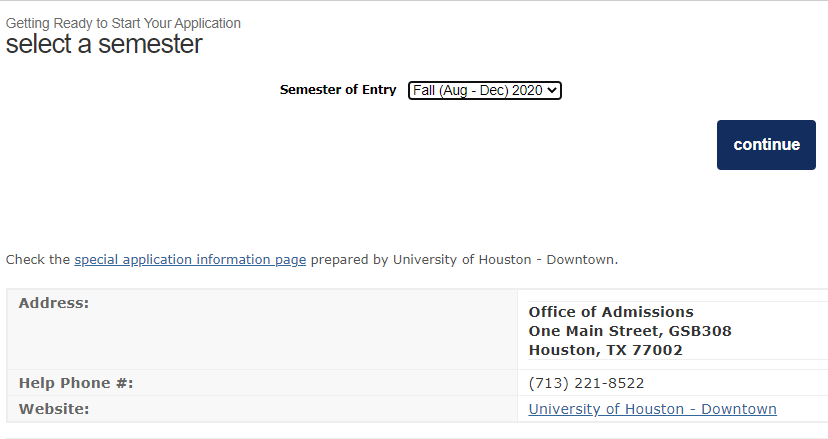The image size is (828, 439).
Task: Visit the University of Houston - Downtown website link
Action: point(652,409)
